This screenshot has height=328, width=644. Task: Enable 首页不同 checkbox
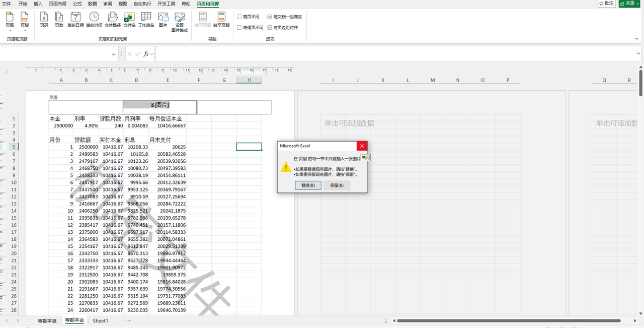click(239, 17)
